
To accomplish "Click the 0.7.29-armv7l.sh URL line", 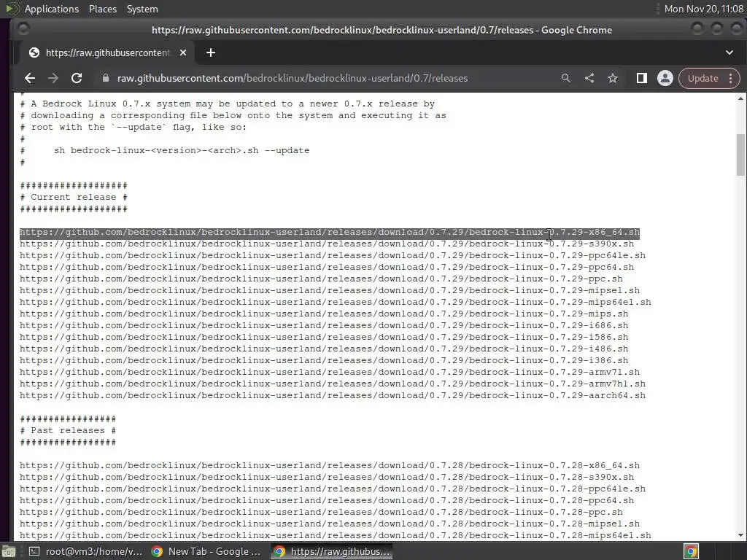I will 330,373.
